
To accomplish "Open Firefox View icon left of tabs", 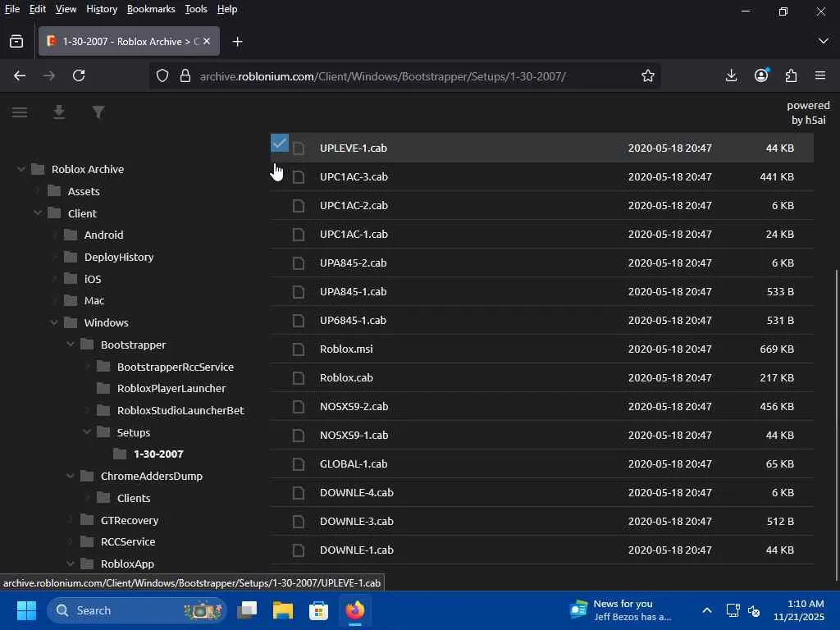I will point(16,41).
